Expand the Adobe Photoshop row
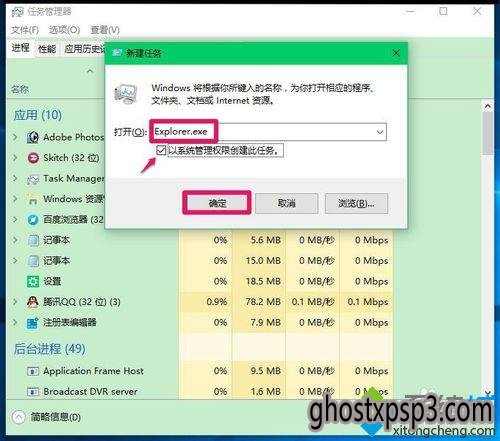This screenshot has height=441, width=500. (x=15, y=137)
